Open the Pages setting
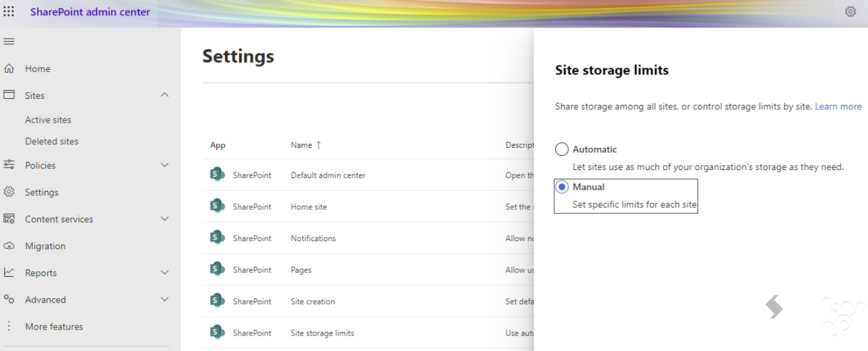 (x=301, y=270)
